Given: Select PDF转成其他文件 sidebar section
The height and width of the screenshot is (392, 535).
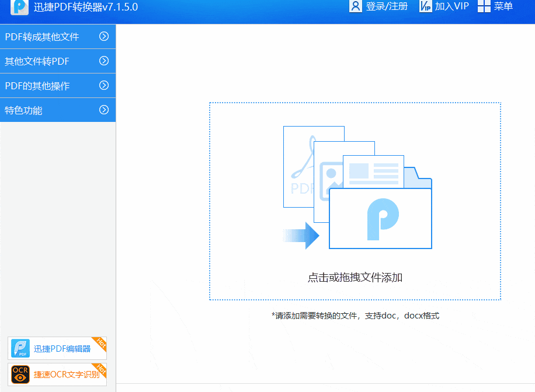Looking at the screenshot, I should [58, 37].
